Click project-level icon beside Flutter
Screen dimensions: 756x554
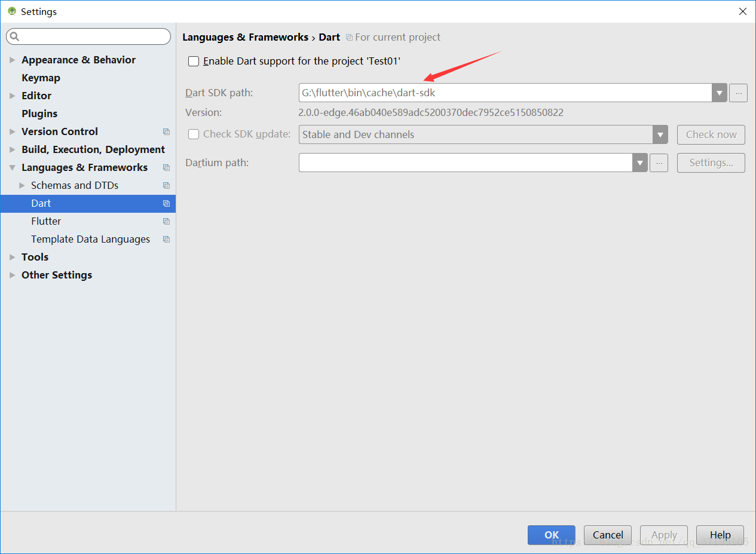[166, 221]
